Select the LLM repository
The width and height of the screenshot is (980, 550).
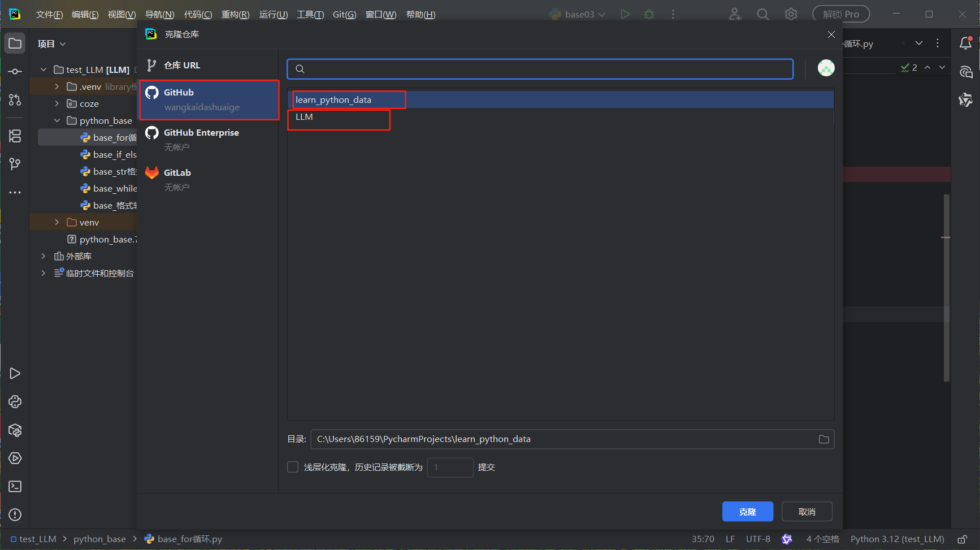[560, 116]
